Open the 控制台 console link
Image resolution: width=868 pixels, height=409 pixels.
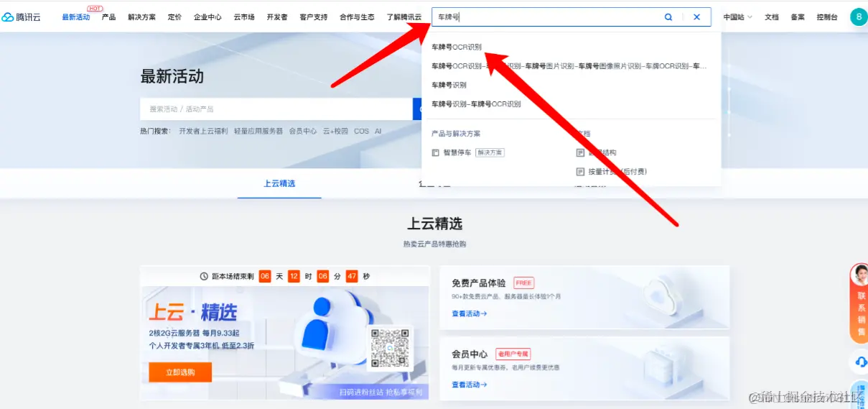click(827, 17)
